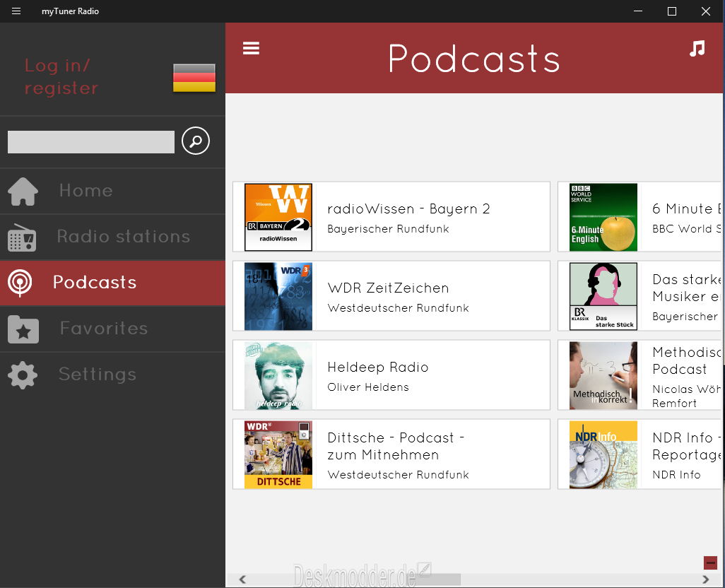Open Log in/register link
725x588 pixels.
(x=61, y=77)
